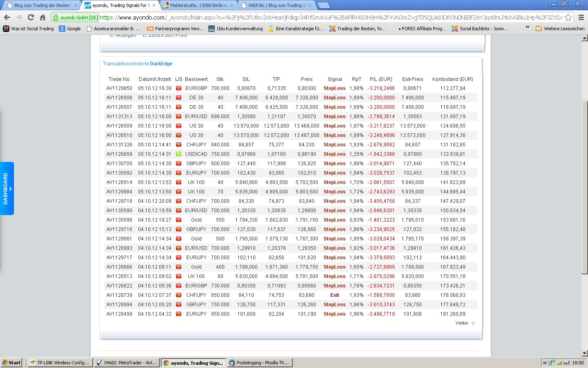Switch to the Mahlerstraße Berlin map tab
Viewport: 588px width, 368px height.
(x=199, y=5)
